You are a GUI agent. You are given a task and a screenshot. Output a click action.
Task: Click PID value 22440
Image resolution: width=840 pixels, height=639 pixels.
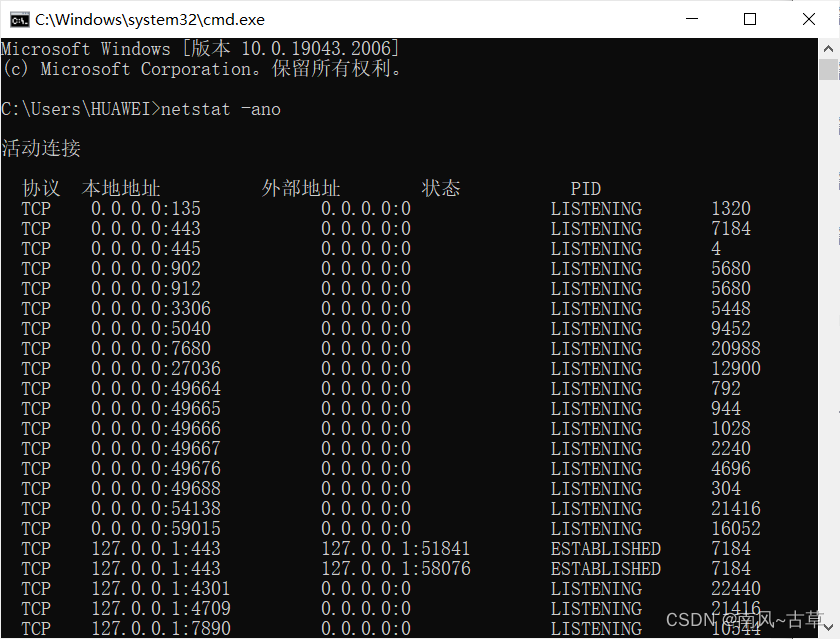(x=736, y=589)
